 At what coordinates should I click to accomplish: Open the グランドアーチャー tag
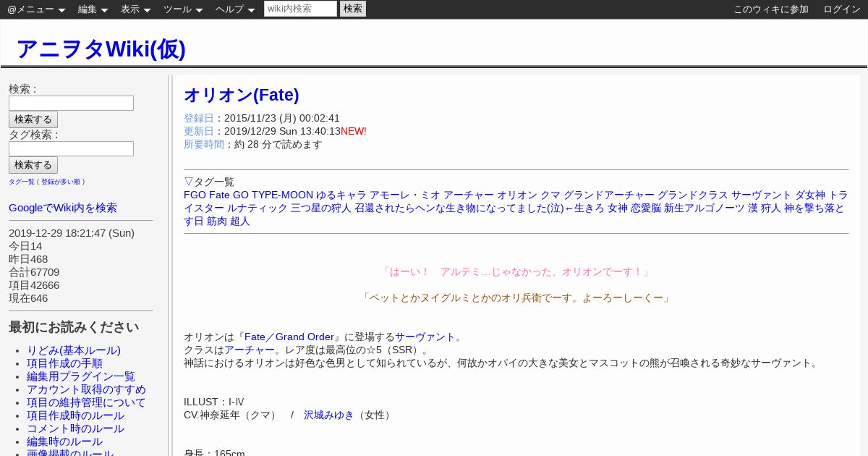coord(609,195)
